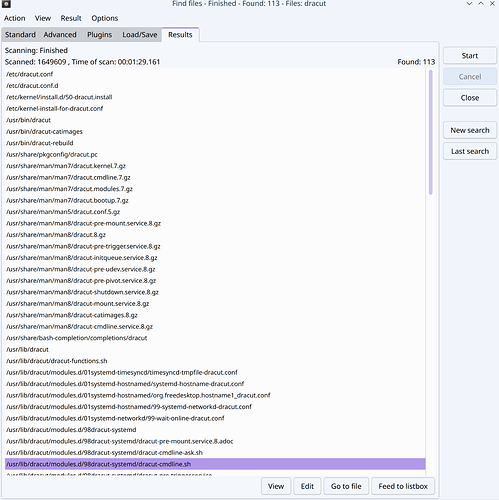Click the application icon in title bar
499x500 pixels.
coord(6,4)
